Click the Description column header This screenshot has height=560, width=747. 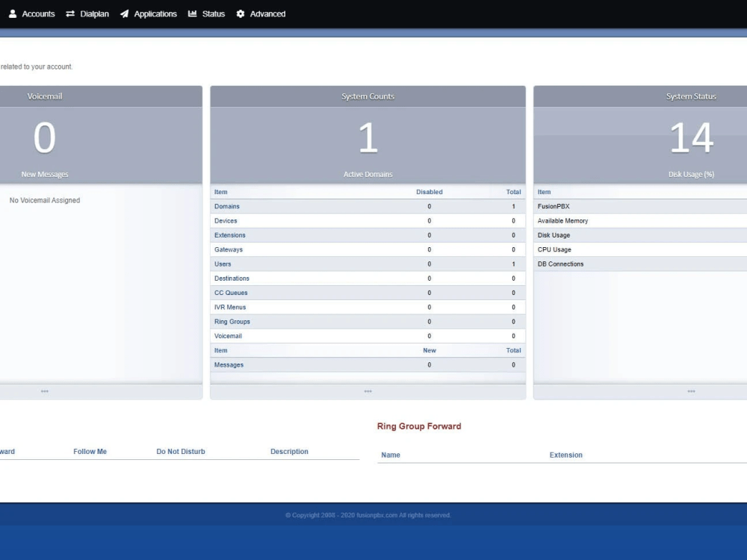point(289,452)
